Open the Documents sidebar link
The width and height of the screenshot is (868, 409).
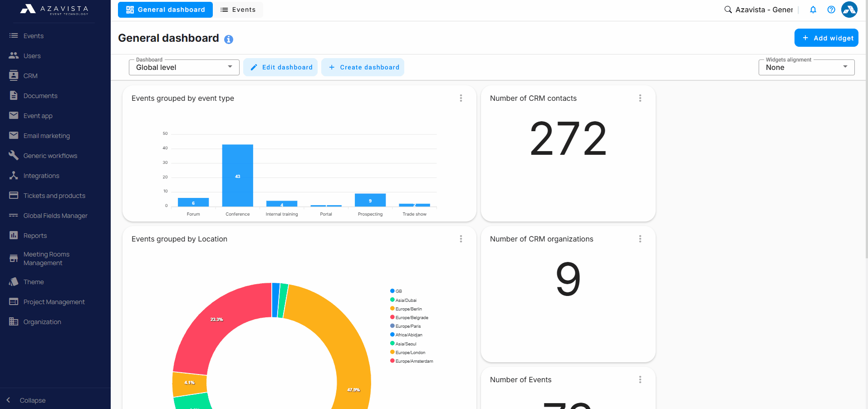pos(40,96)
